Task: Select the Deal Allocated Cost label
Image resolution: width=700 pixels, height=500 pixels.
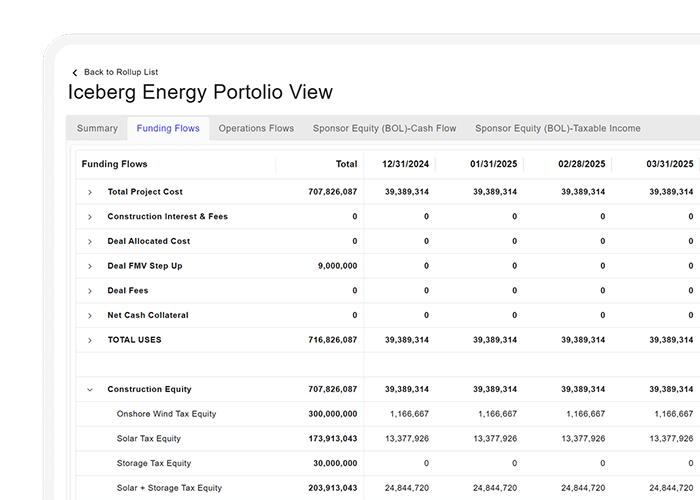Action: click(149, 241)
